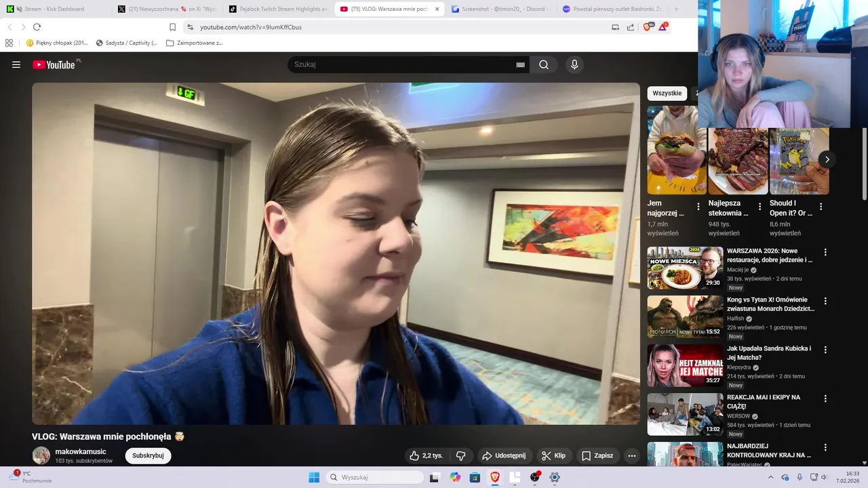Image resolution: width=868 pixels, height=488 pixels.
Task: Focus the YouTube Szukaj search field
Action: coord(403,64)
